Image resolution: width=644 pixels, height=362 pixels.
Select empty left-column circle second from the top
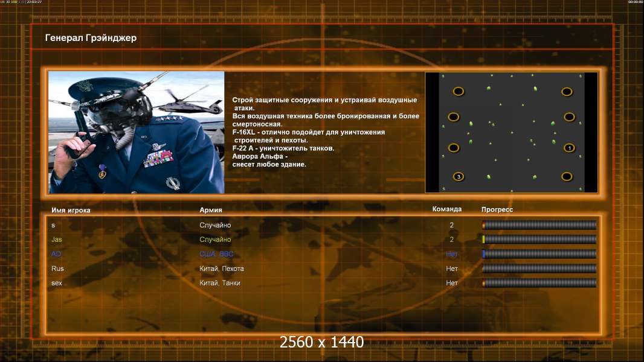pyautogui.click(x=454, y=116)
